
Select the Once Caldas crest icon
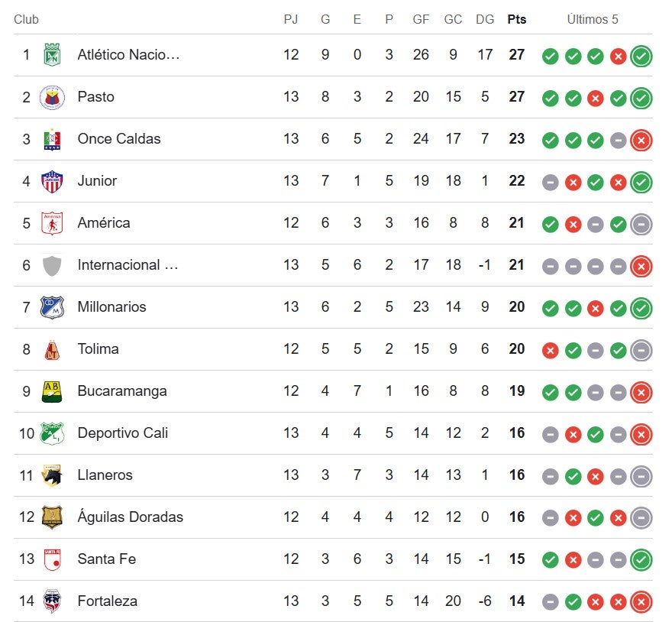click(52, 139)
